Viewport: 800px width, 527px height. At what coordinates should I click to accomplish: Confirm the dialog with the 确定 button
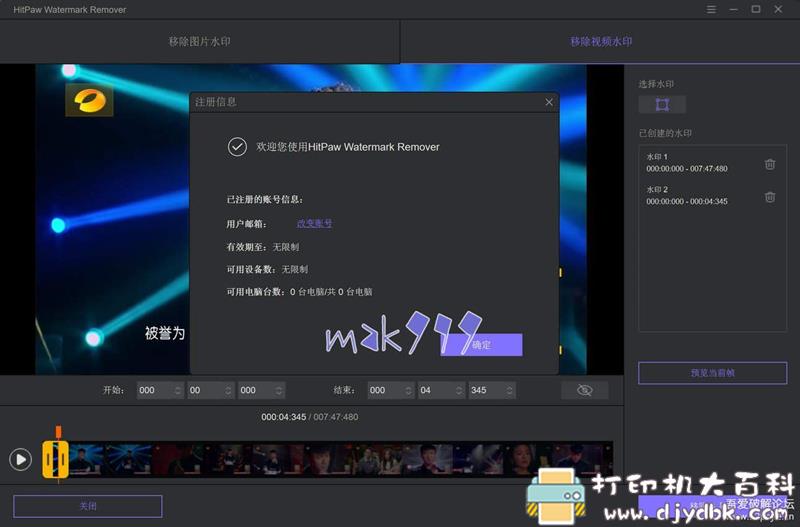click(x=481, y=345)
